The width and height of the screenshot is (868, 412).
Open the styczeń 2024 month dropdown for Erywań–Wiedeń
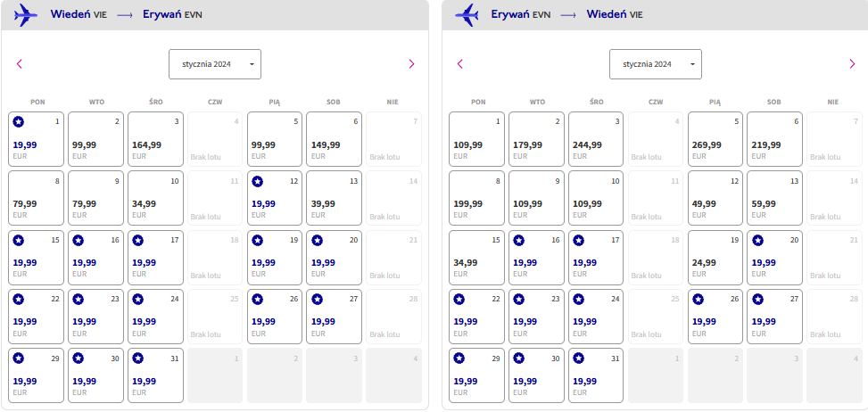coord(656,64)
